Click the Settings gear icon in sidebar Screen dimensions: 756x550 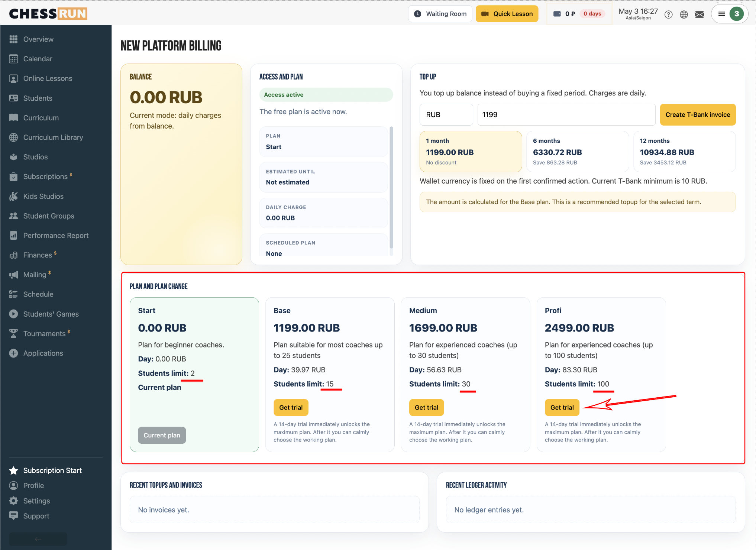[13, 501]
